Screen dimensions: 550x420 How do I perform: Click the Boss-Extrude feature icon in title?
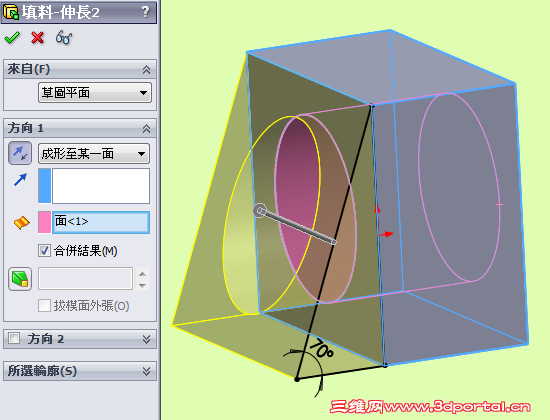coord(11,12)
